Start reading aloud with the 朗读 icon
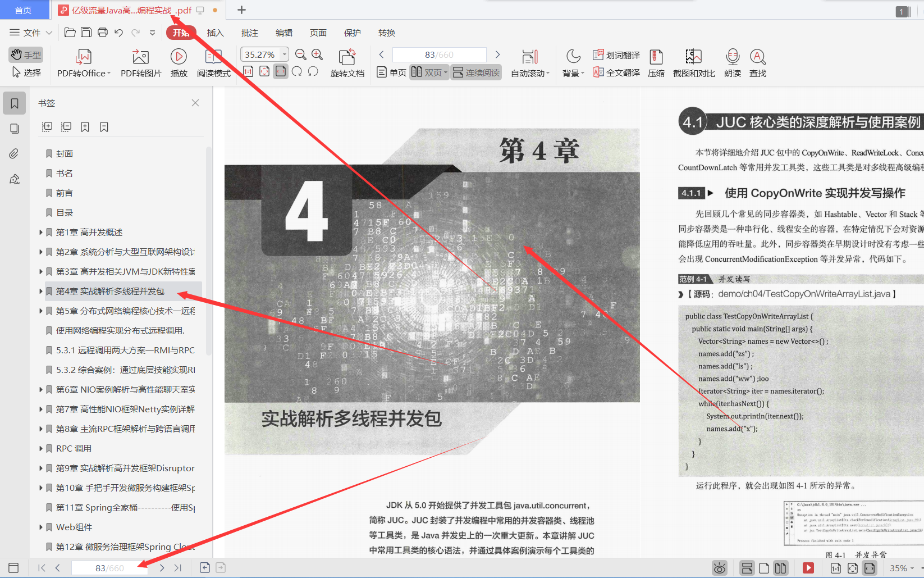The height and width of the screenshot is (578, 924). [x=731, y=62]
